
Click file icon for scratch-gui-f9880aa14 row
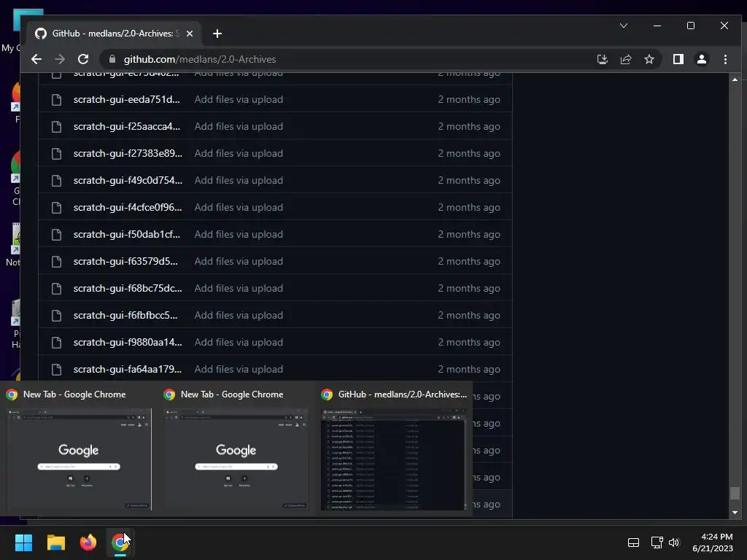coord(56,343)
